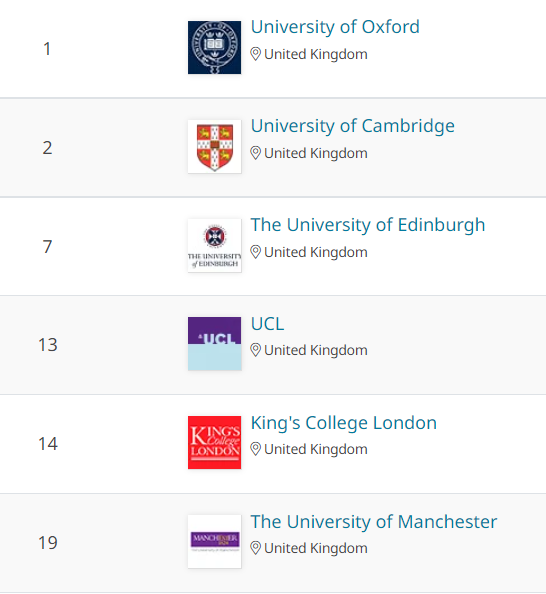Viewport: 546px width, 594px height.
Task: Click the red King's College London logo
Action: [214, 442]
